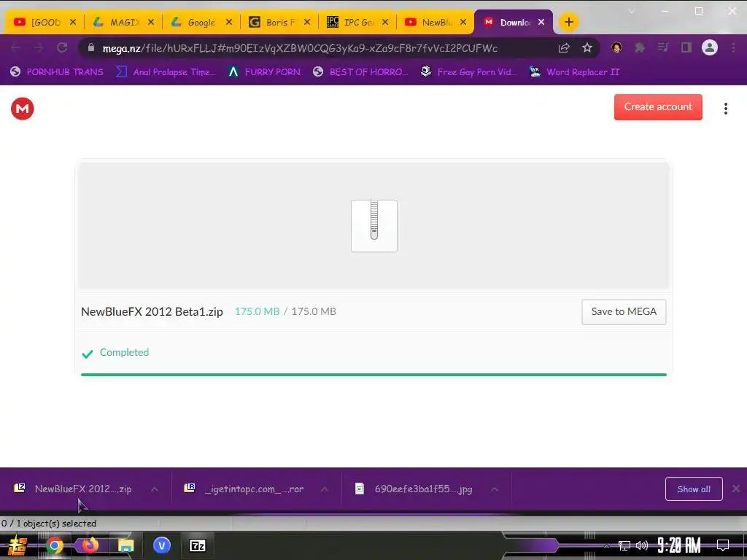The height and width of the screenshot is (560, 747).
Task: Toggle the Chrome side panel icon
Action: 686,47
